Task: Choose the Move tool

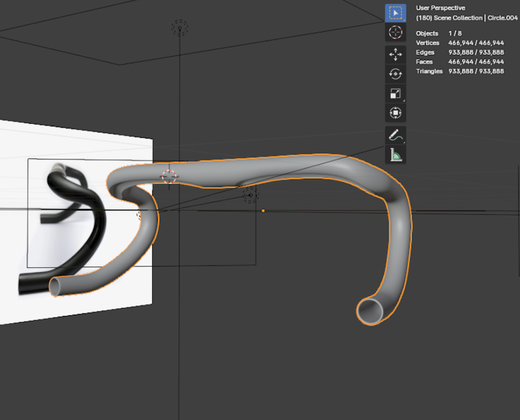Action: pos(395,55)
